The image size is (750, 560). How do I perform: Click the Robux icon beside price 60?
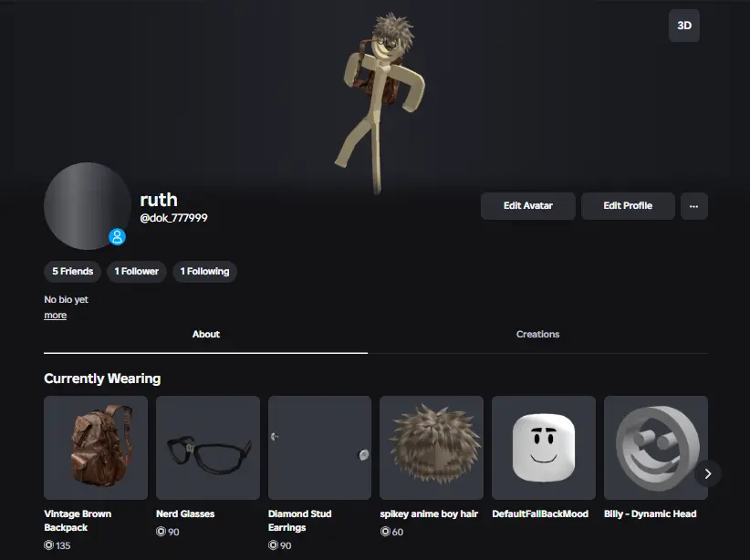click(x=385, y=532)
